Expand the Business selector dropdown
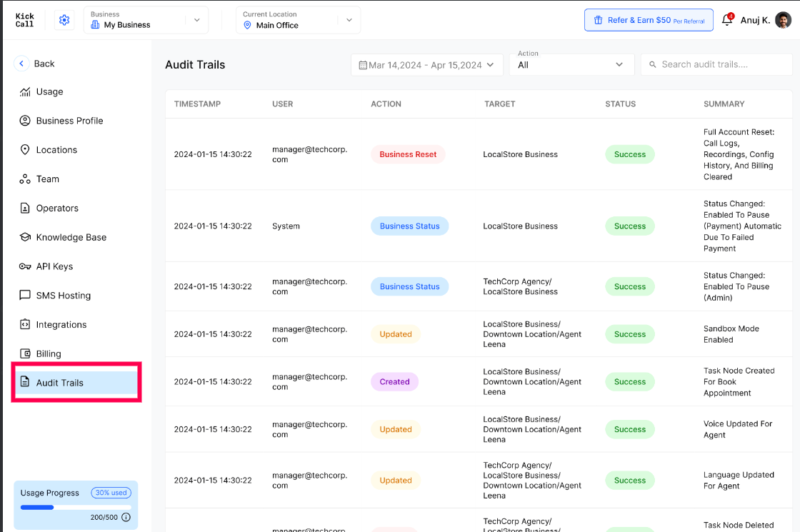This screenshot has height=532, width=800. (146, 20)
